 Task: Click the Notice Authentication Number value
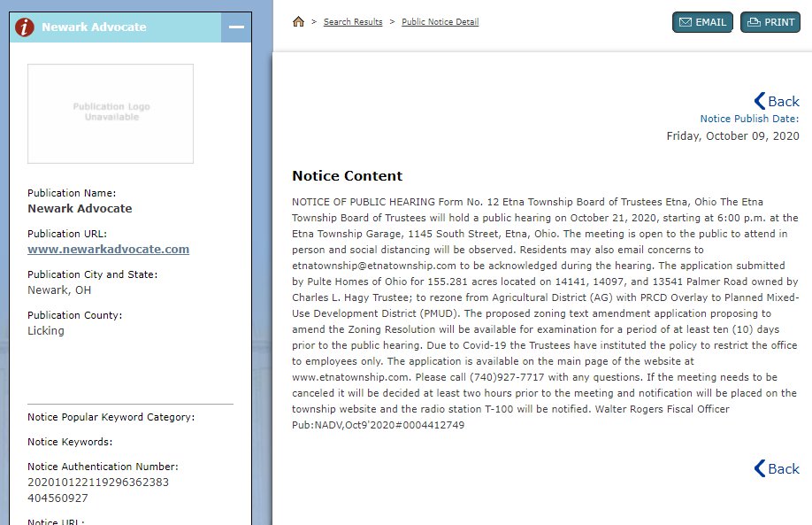pos(97,490)
